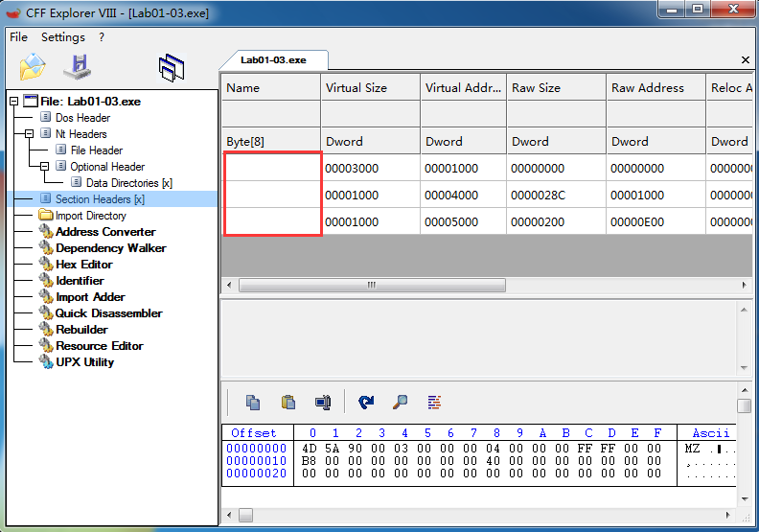The image size is (759, 532).
Task: Click left arrow of section table scrollbar
Action: coord(229,285)
